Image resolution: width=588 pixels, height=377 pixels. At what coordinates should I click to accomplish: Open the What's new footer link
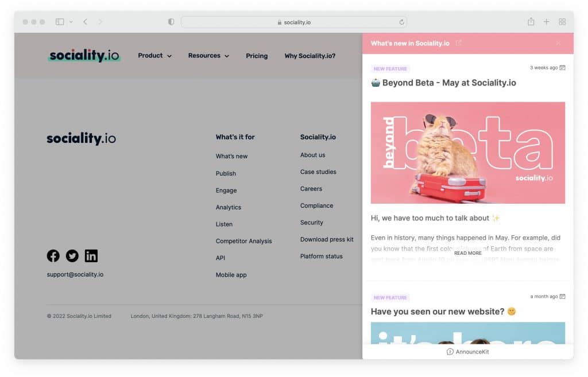coord(231,156)
